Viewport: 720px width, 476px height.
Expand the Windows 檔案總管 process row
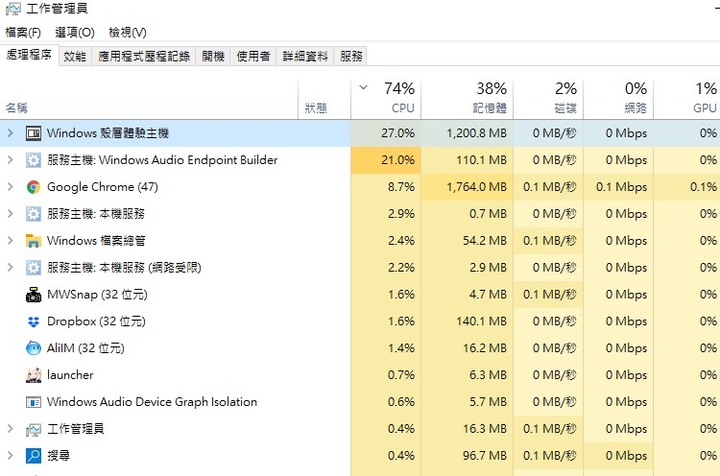[10, 241]
